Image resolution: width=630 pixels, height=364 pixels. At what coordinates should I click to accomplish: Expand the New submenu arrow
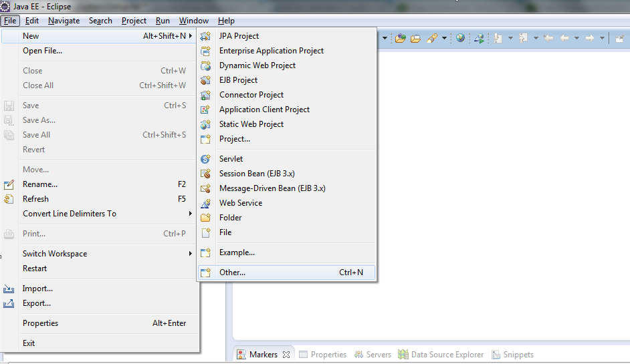point(190,35)
